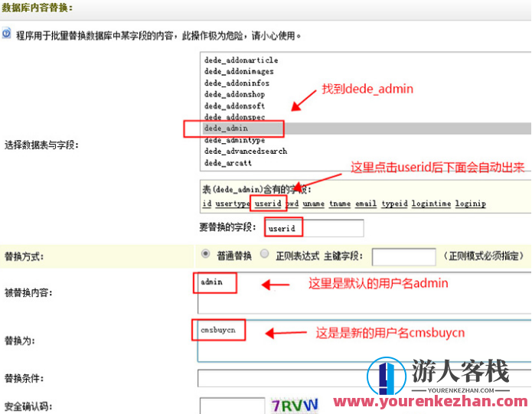Click the pwd field link
Screen dimensions: 532x414
coord(292,204)
